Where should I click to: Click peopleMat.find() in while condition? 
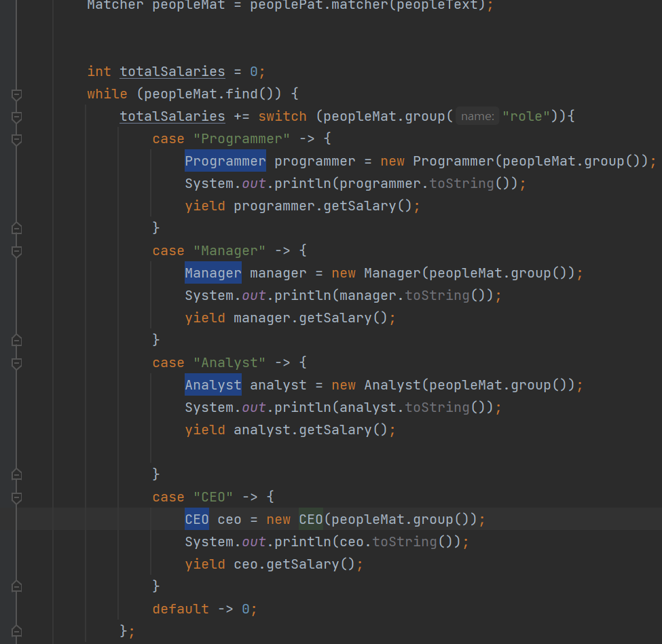[208, 94]
